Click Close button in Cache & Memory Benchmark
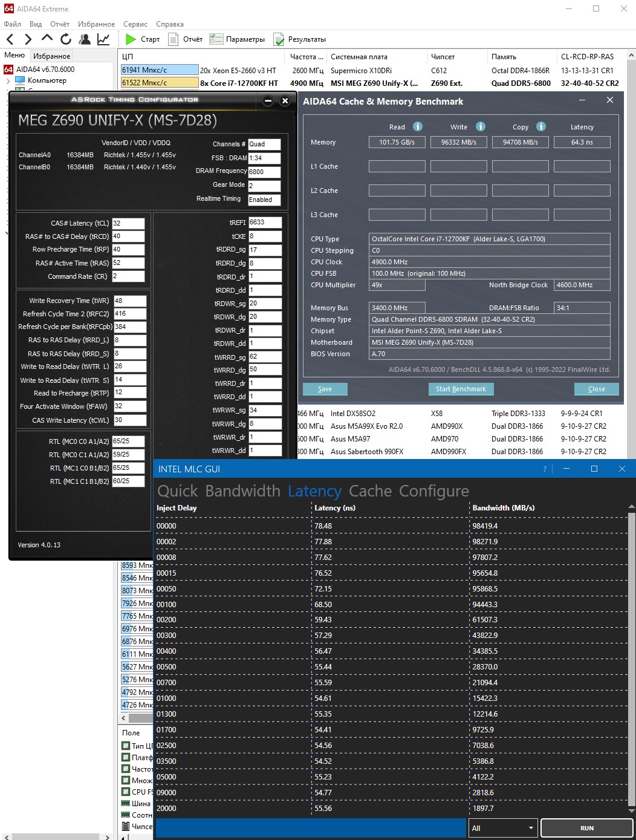Image resolution: width=636 pixels, height=840 pixels. pos(596,389)
